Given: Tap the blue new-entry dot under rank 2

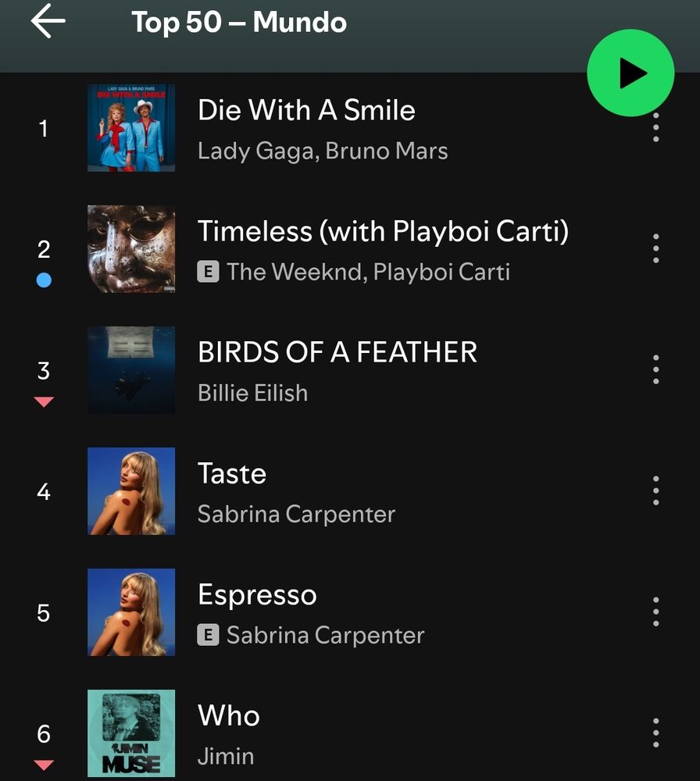Looking at the screenshot, I should pyautogui.click(x=44, y=280).
